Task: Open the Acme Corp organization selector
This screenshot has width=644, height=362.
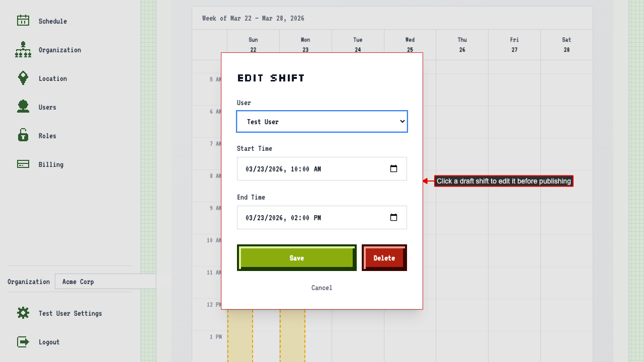Action: [x=105, y=282]
